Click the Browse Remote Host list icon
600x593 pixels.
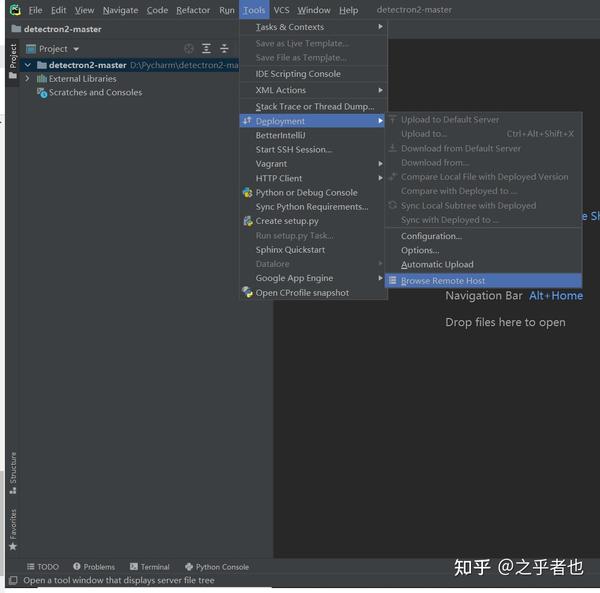pos(393,280)
